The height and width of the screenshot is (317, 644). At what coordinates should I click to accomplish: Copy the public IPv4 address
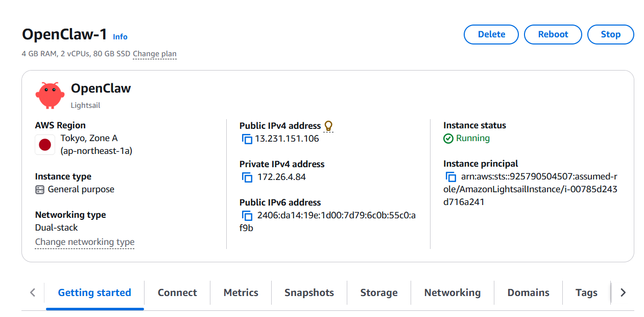(247, 139)
